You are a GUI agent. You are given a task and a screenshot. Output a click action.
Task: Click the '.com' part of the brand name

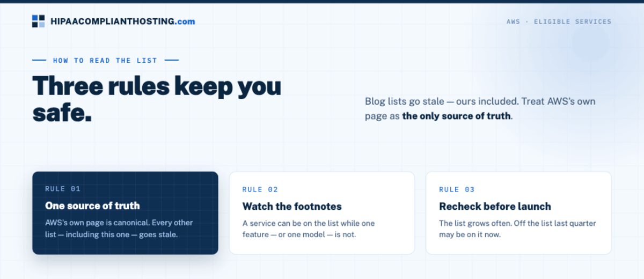[x=185, y=21]
